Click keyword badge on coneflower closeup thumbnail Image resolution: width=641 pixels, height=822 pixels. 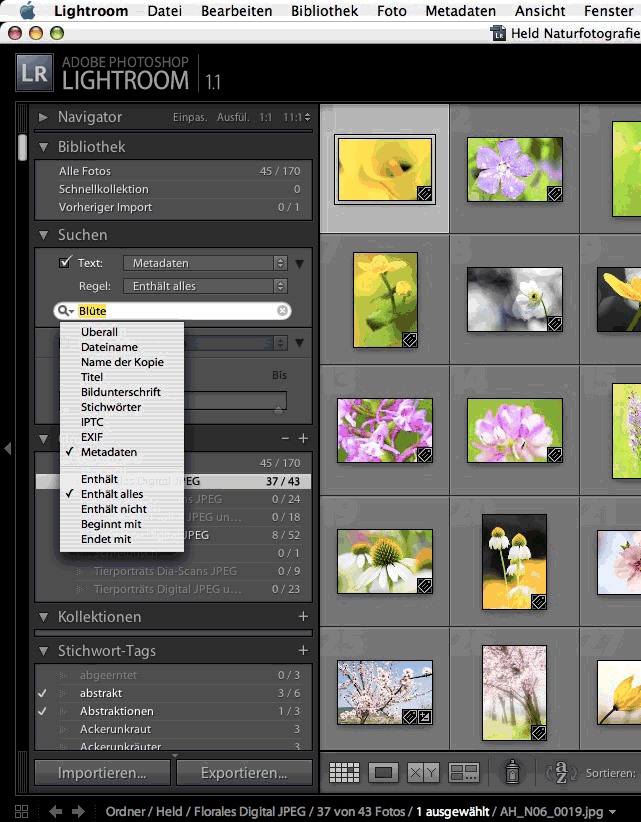(x=425, y=586)
